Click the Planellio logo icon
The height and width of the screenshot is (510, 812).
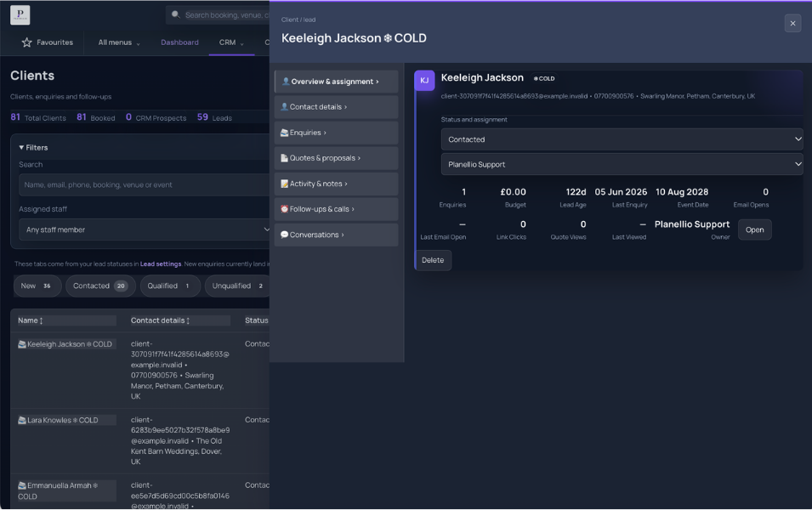(x=20, y=15)
